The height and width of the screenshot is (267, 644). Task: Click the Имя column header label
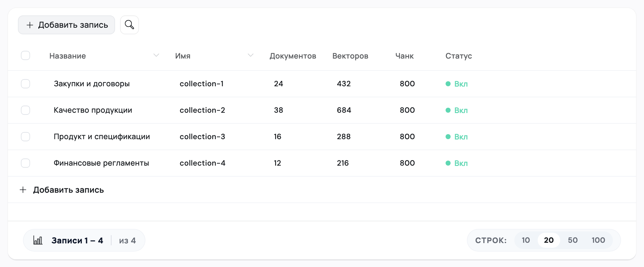click(183, 56)
